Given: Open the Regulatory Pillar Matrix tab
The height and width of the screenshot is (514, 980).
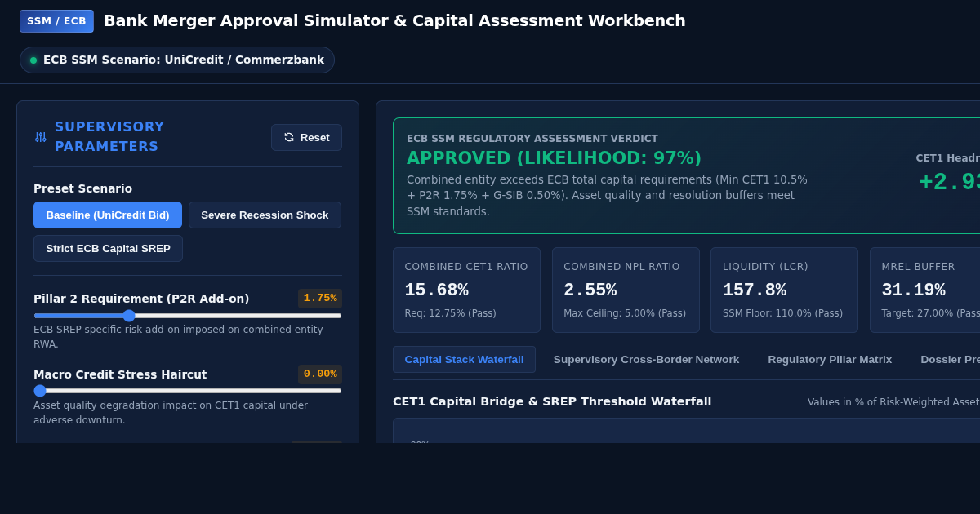Looking at the screenshot, I should tap(830, 360).
